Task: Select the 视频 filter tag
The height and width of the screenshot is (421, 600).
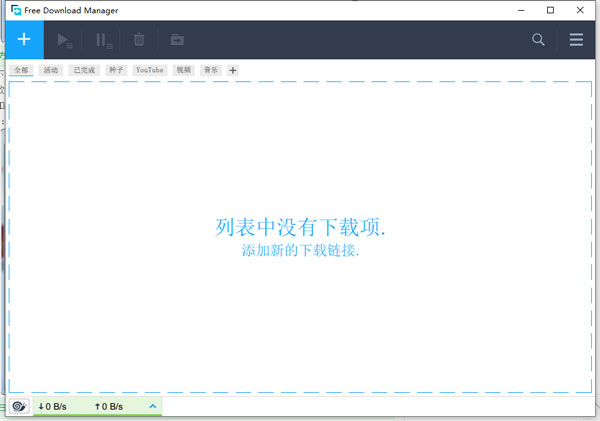Action: tap(183, 71)
